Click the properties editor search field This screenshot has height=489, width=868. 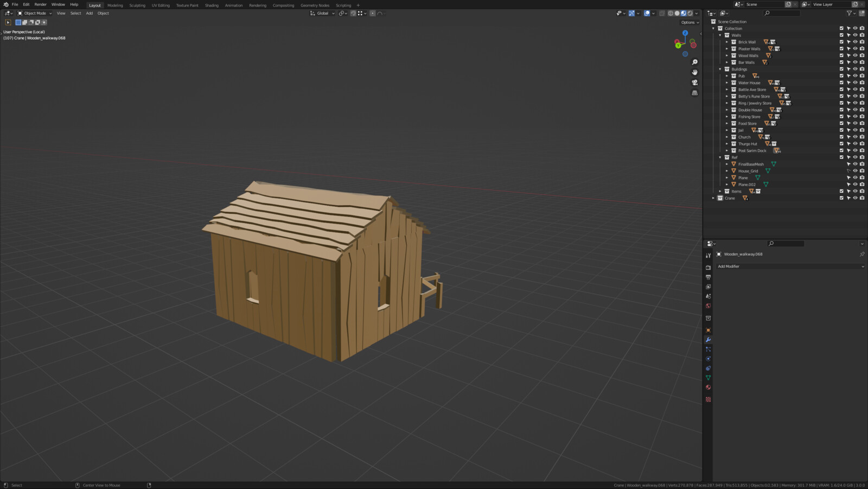click(786, 244)
